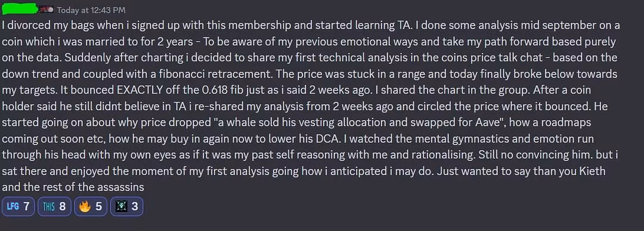Screen dimensions: 644x231
Task: Toggle the LFG emoji reaction
Action: 18,207
